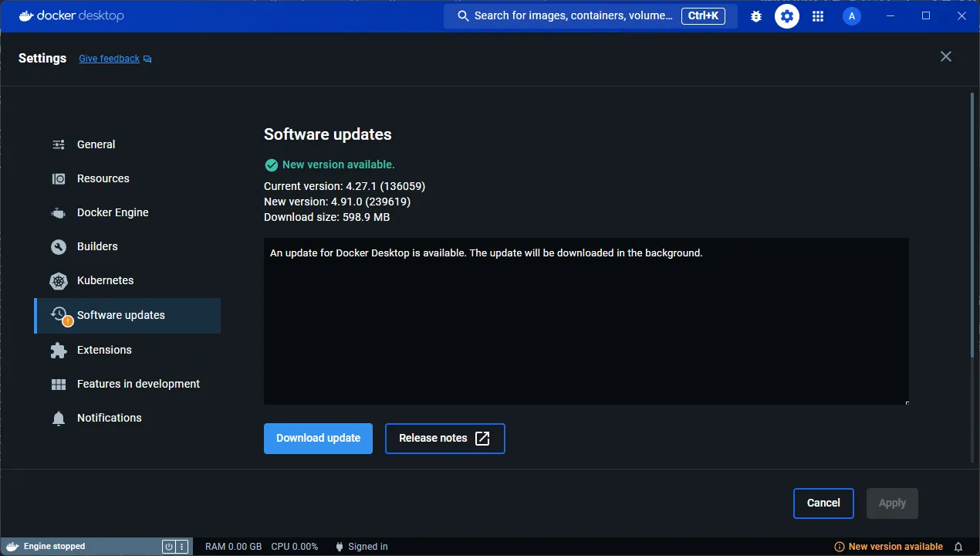The height and width of the screenshot is (556, 980).
Task: Click the feedback speech bubble icon
Action: (x=147, y=59)
